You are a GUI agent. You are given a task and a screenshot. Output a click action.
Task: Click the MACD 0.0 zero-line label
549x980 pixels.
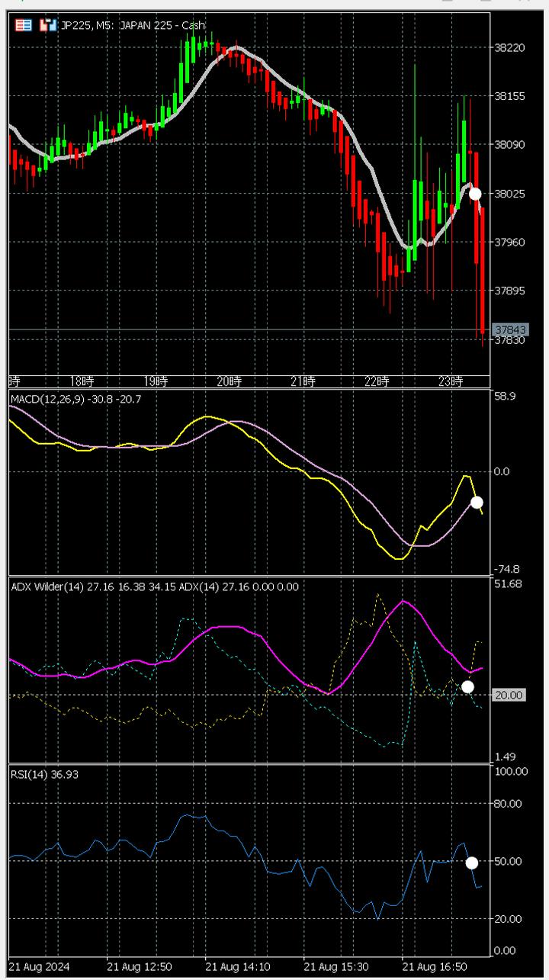502,471
